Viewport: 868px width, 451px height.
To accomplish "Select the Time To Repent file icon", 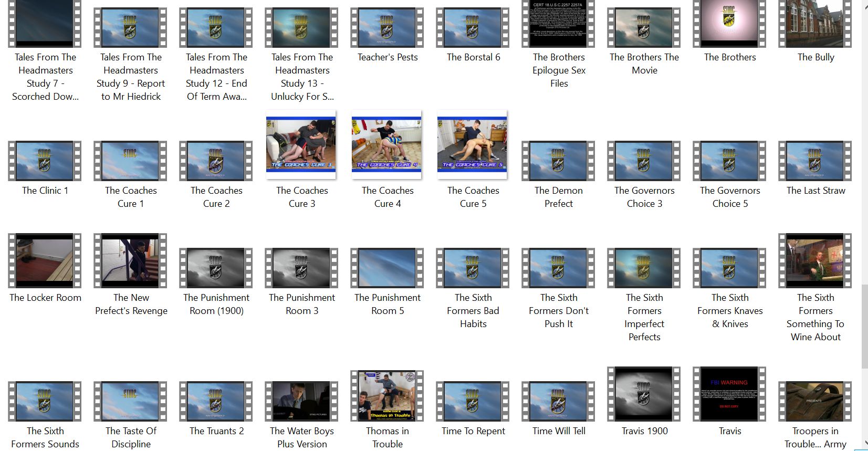I will pyautogui.click(x=473, y=402).
